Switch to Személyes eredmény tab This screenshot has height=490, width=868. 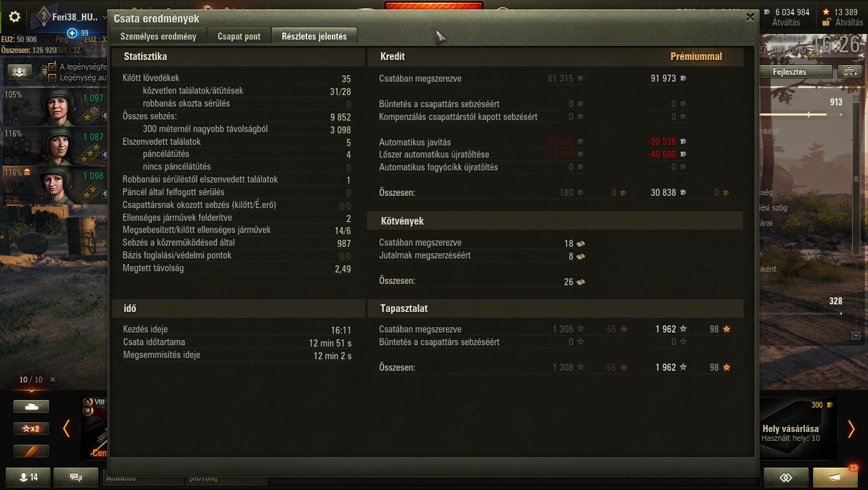tap(158, 36)
